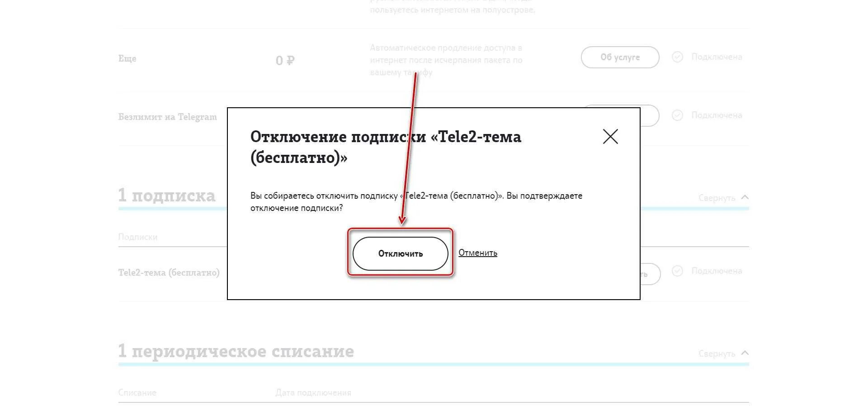The width and height of the screenshot is (868, 406).
Task: Click the Дата подключения column header
Action: click(x=313, y=392)
